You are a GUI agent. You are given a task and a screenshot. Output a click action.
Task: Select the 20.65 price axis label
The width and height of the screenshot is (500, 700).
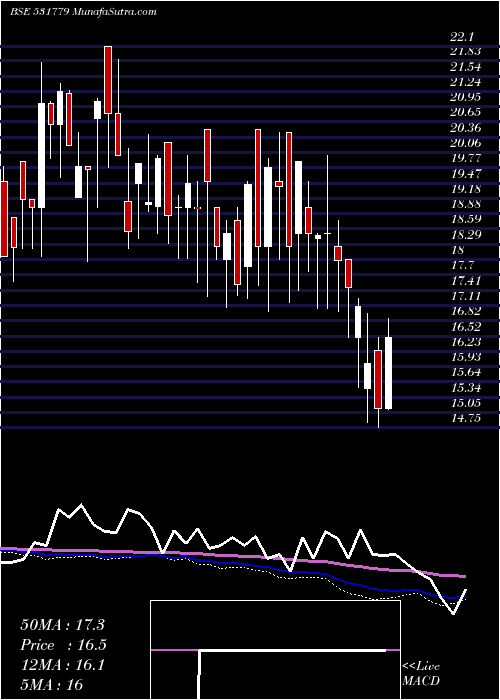(465, 113)
